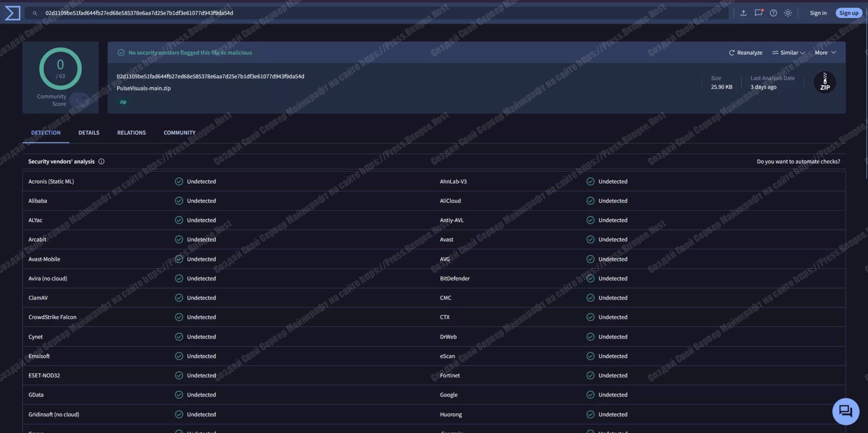Image resolution: width=868 pixels, height=433 pixels.
Task: Switch to the COMMUNITY tab
Action: 179,133
